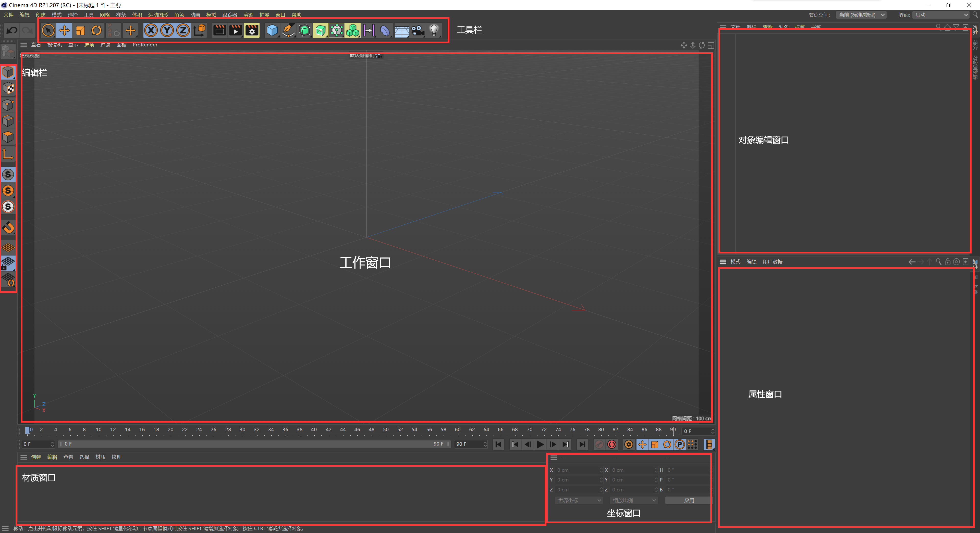980x533 pixels.
Task: Open 节点空间 dropdown 当前 (标准/物理)
Action: click(x=861, y=15)
